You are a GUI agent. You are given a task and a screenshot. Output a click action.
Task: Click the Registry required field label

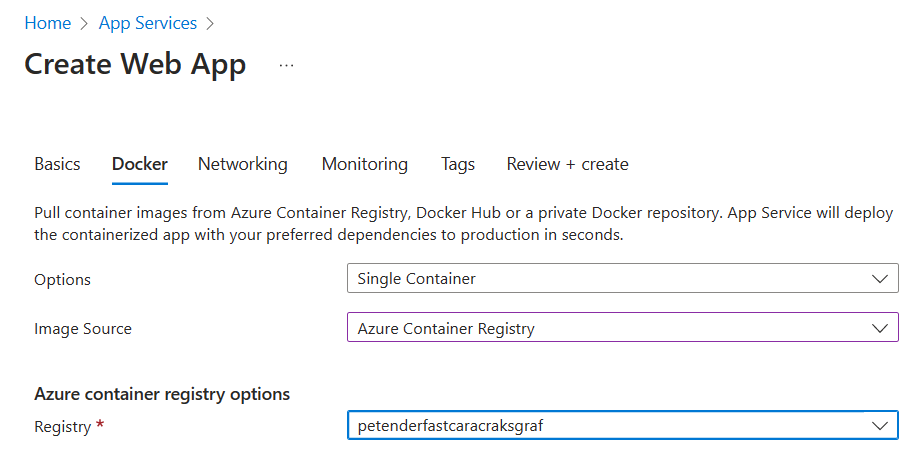tap(63, 427)
